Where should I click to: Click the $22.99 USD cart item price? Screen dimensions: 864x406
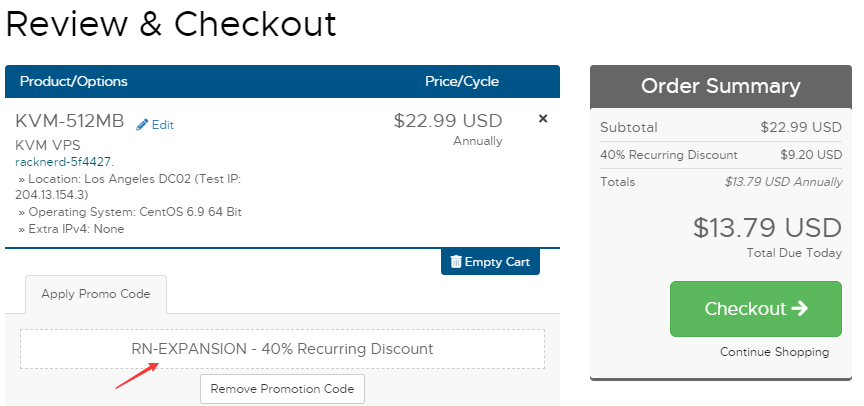click(x=448, y=121)
